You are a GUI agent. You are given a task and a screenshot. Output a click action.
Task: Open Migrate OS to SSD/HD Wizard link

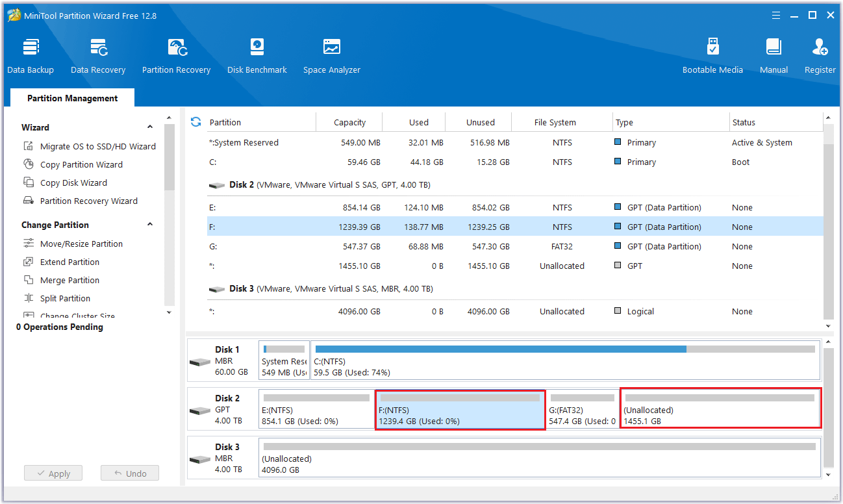pyautogui.click(x=98, y=146)
